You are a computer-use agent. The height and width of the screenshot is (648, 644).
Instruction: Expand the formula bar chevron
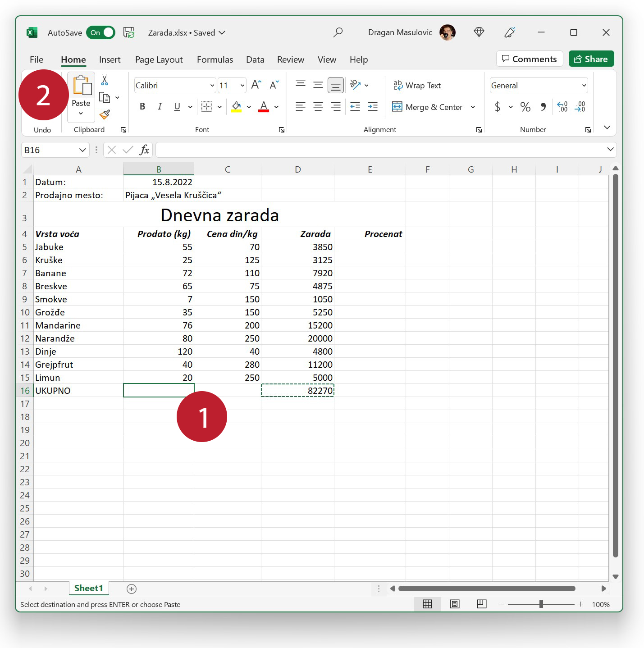[610, 149]
